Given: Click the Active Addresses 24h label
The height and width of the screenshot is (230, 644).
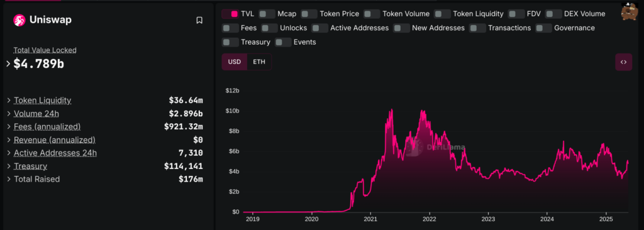Looking at the screenshot, I should (x=55, y=153).
